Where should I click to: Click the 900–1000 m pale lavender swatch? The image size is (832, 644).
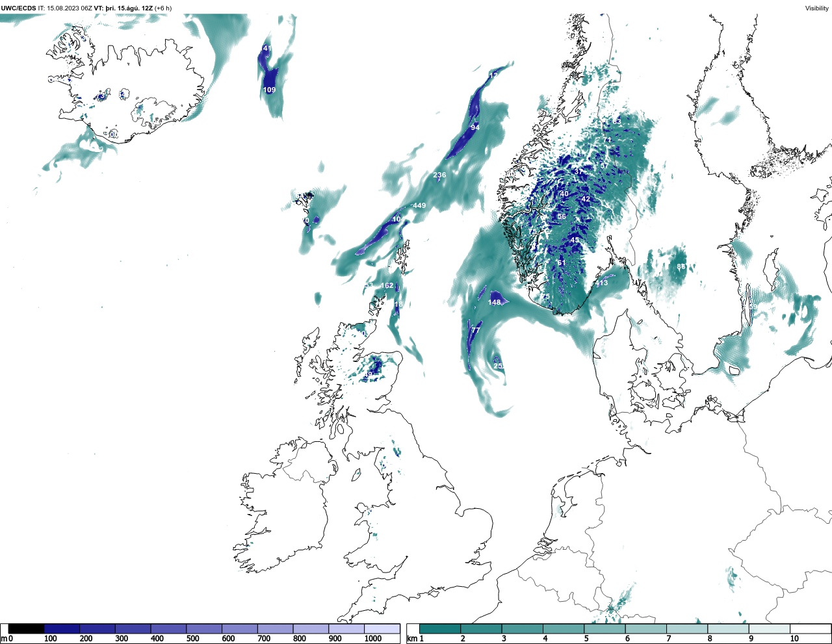click(346, 628)
